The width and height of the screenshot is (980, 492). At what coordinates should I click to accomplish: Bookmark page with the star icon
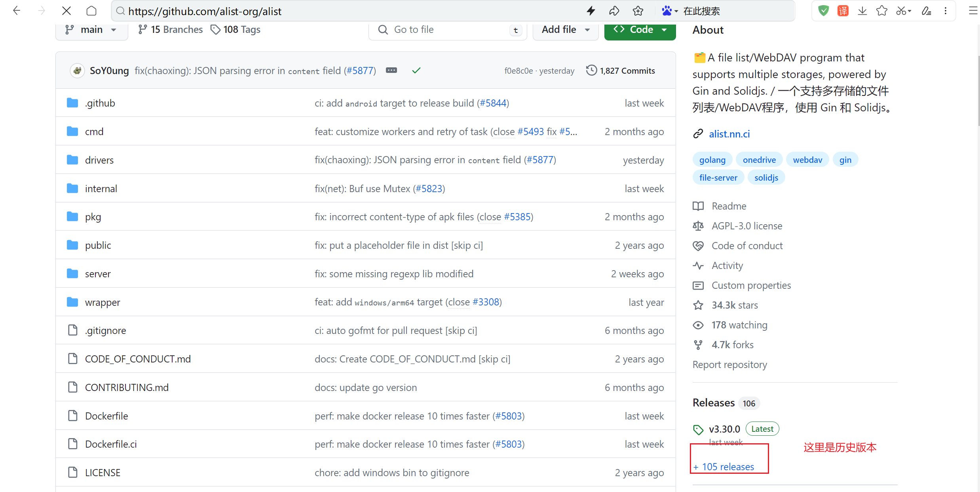pos(638,11)
